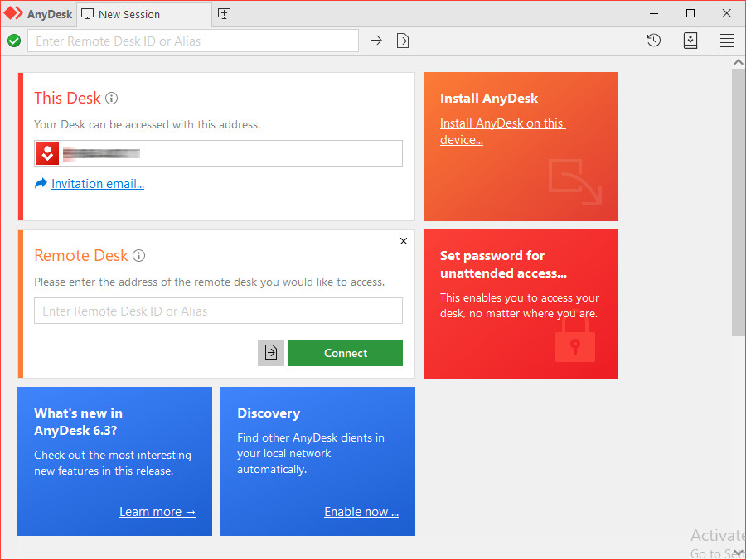Click Enable now link in Discovery tile
Viewport: 746px width, 560px height.
[361, 512]
